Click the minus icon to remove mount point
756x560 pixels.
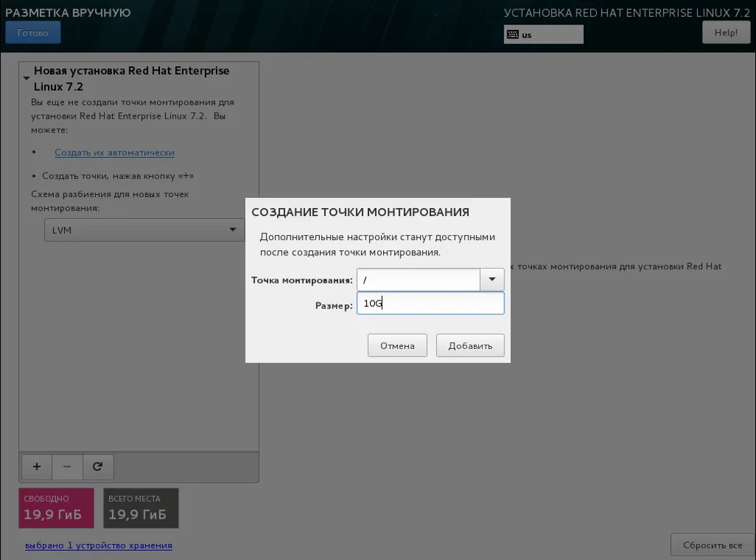[x=67, y=466]
